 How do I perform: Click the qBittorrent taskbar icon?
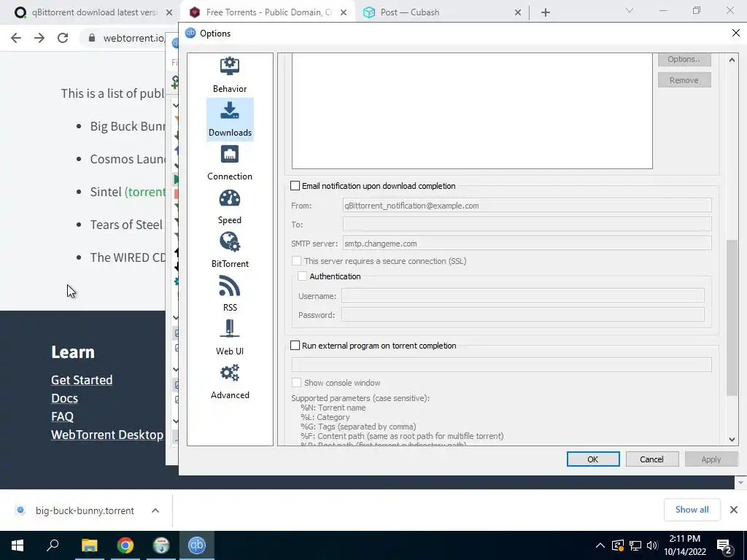click(x=197, y=545)
